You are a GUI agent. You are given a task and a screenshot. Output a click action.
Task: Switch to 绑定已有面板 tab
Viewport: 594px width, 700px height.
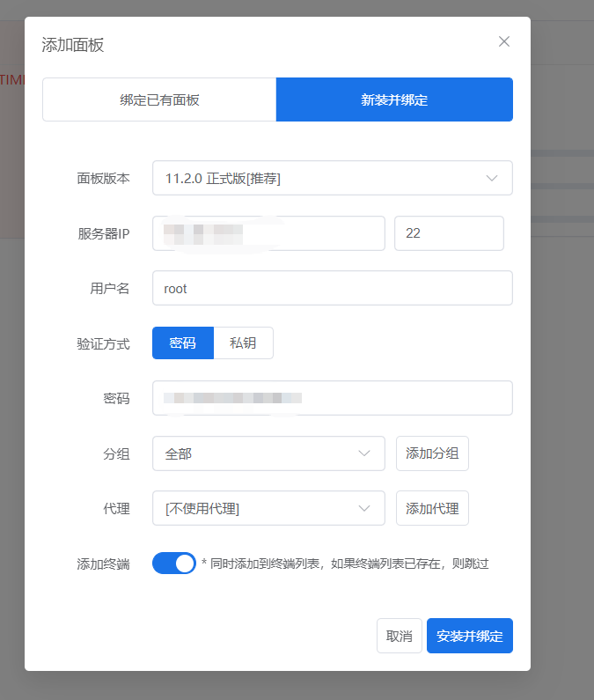(159, 99)
